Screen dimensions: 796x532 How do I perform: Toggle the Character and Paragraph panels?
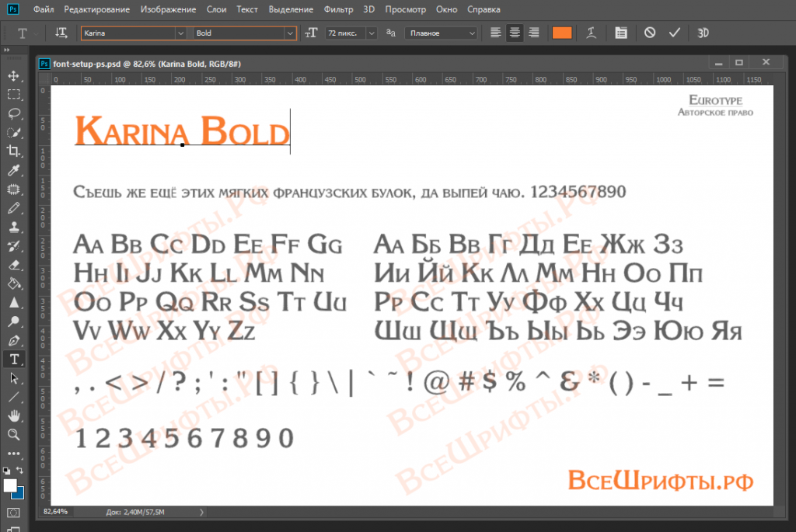click(x=621, y=33)
